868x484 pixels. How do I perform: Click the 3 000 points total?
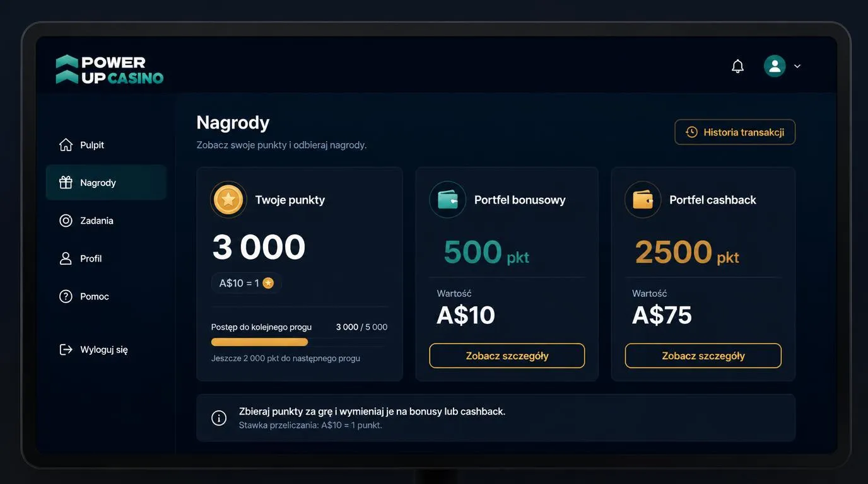click(x=259, y=247)
